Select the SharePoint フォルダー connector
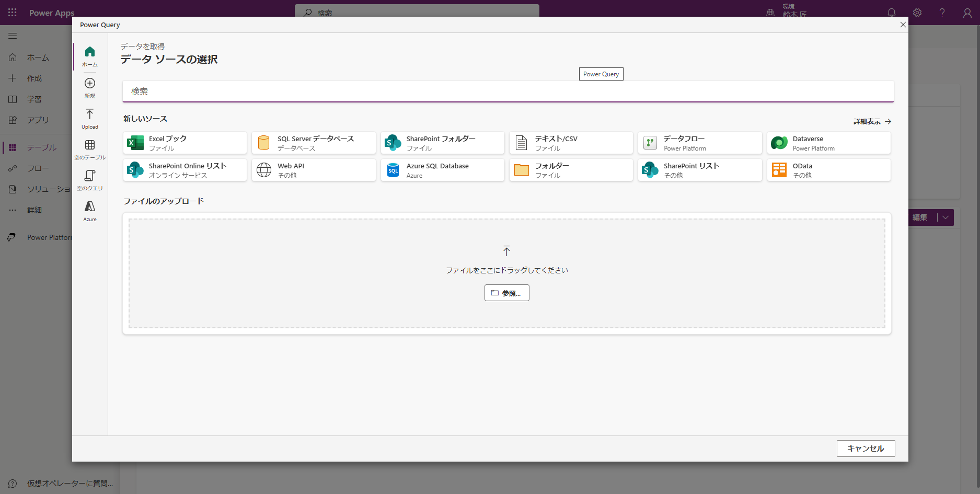This screenshot has width=980, height=494. click(442, 142)
